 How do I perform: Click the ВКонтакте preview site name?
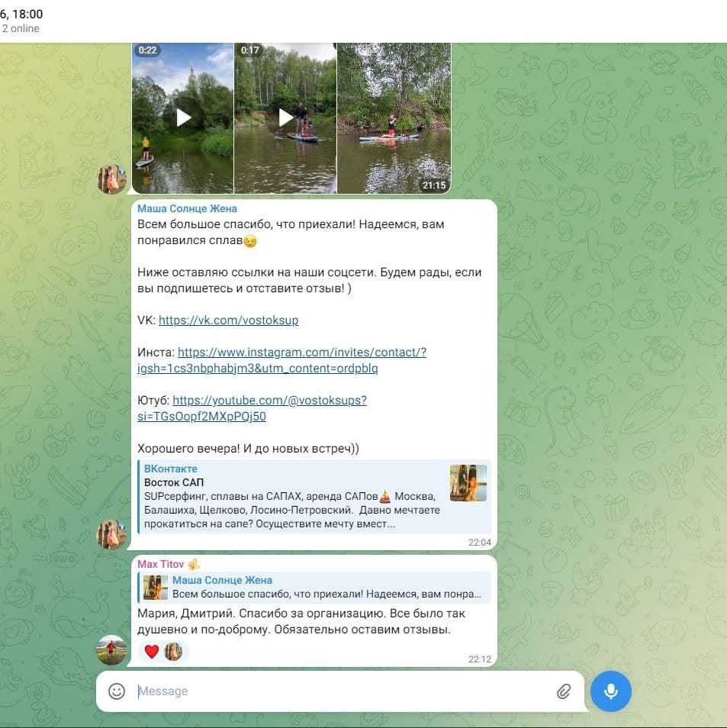point(170,469)
